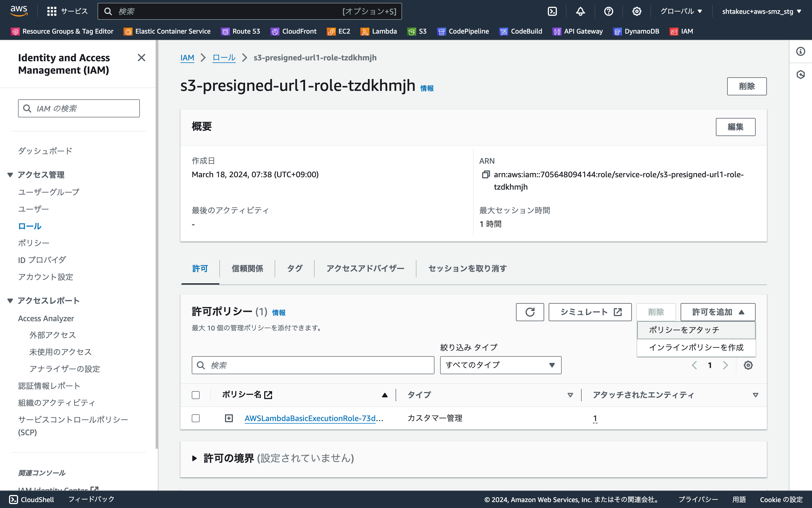Image resolution: width=812 pixels, height=508 pixels.
Task: Copy the role ARN to clipboard
Action: pos(486,174)
